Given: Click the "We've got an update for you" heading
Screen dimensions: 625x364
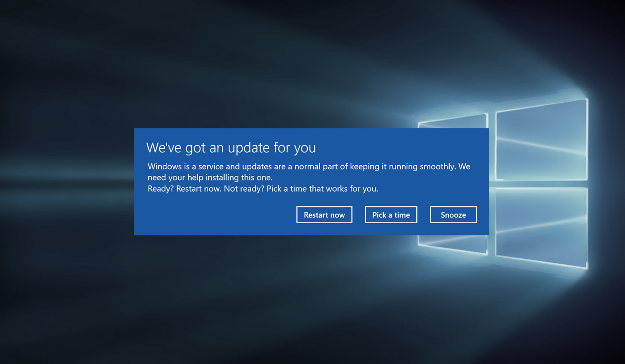Looking at the screenshot, I should coord(231,148).
